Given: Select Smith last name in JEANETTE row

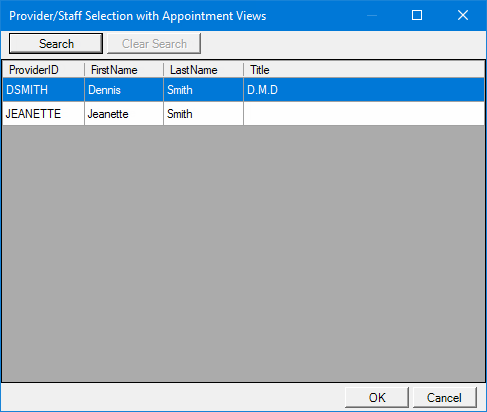Looking at the screenshot, I should [x=203, y=114].
